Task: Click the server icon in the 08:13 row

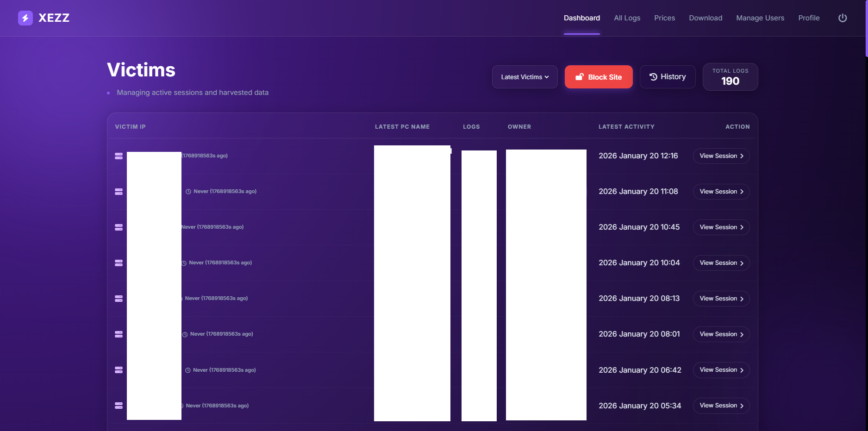Action: pyautogui.click(x=119, y=299)
